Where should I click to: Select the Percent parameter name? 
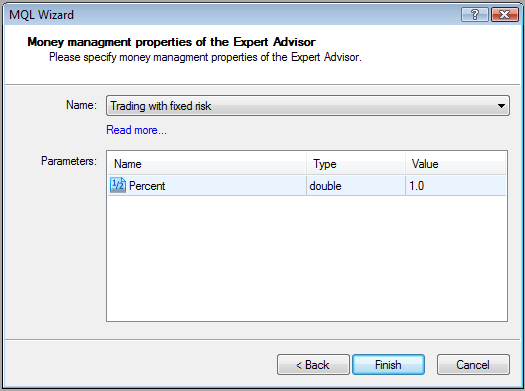[x=147, y=186]
